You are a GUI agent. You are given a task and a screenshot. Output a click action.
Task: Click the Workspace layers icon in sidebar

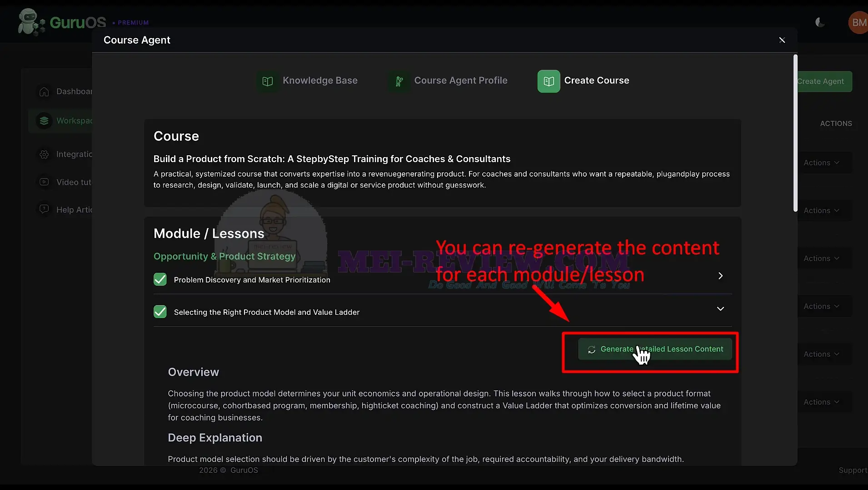pyautogui.click(x=44, y=121)
